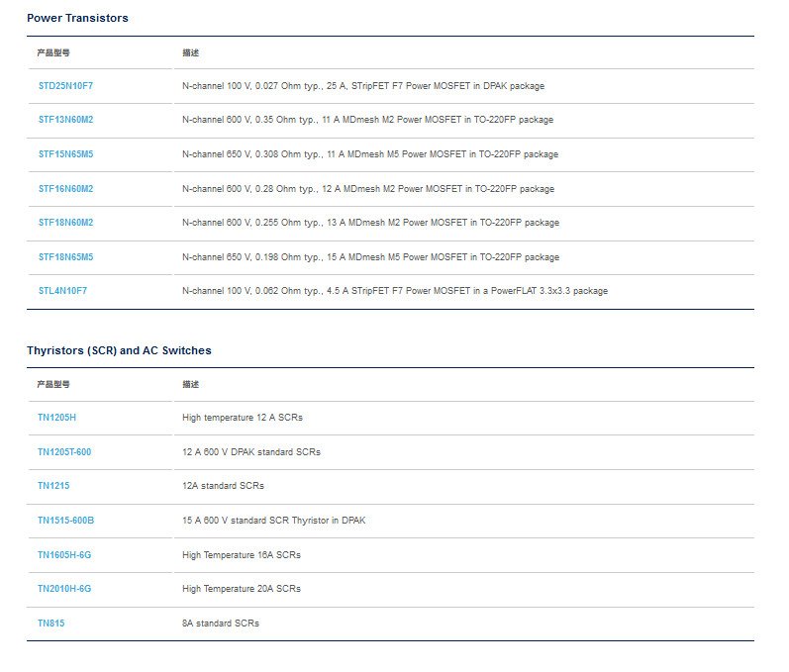Select the DPAK package 25 A MOSFET description
Viewport: 789px width, 672px height.
(363, 86)
